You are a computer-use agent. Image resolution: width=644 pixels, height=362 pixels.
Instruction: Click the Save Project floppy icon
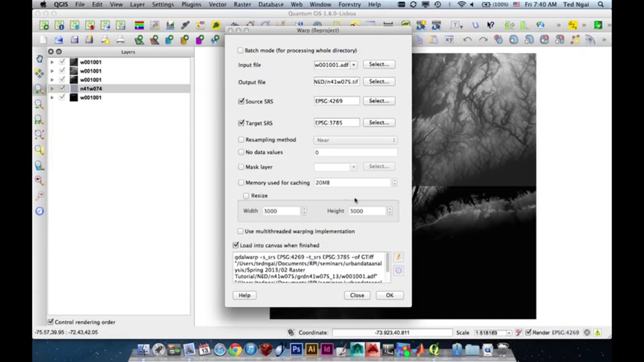pos(74,40)
